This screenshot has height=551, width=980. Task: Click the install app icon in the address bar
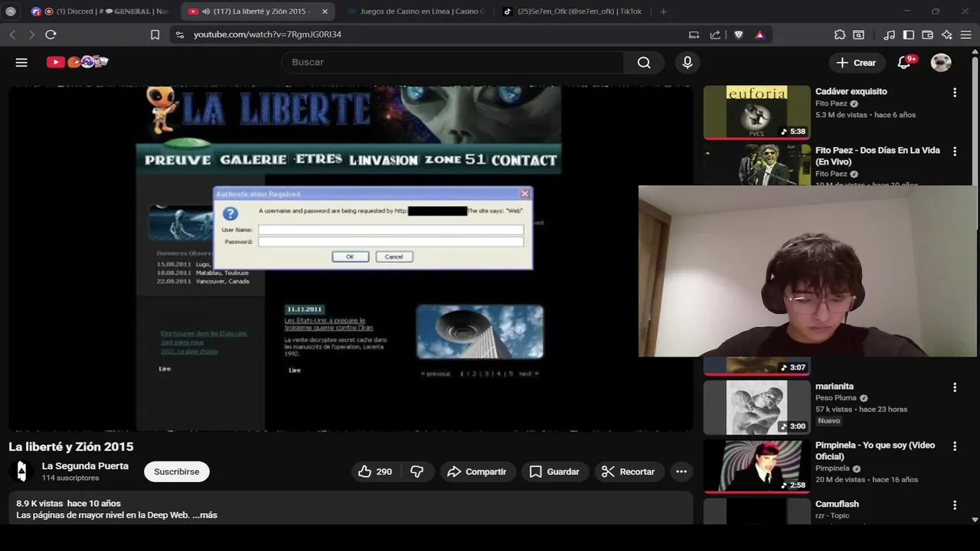[694, 34]
